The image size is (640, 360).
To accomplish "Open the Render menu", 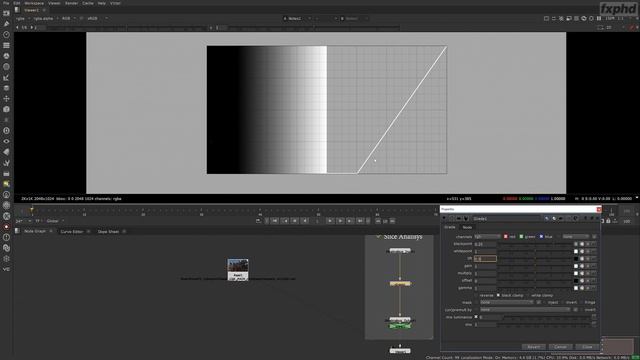I will 71,3.
